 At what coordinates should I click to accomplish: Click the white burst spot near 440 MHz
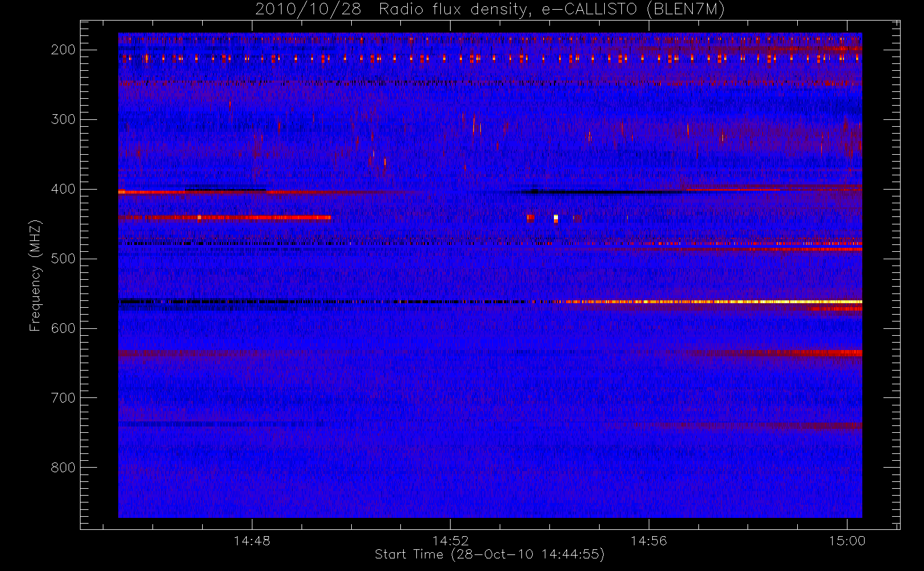[x=556, y=218]
